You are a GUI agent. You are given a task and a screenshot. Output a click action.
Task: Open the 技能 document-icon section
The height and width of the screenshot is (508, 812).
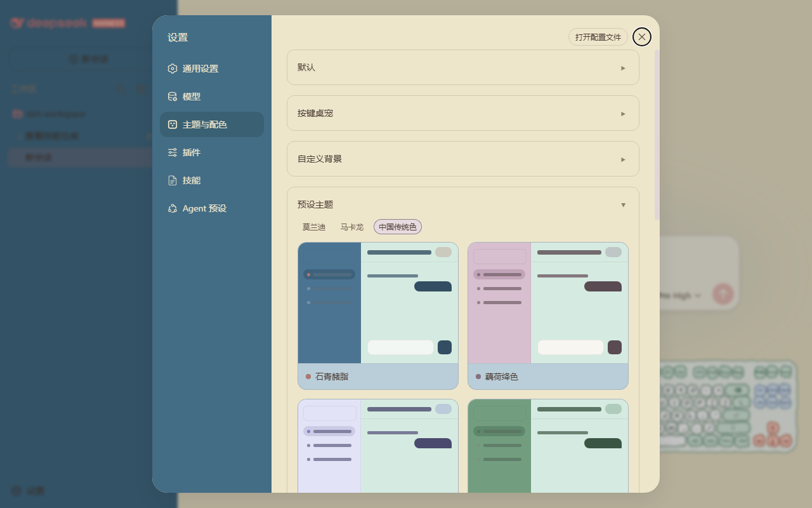point(212,180)
